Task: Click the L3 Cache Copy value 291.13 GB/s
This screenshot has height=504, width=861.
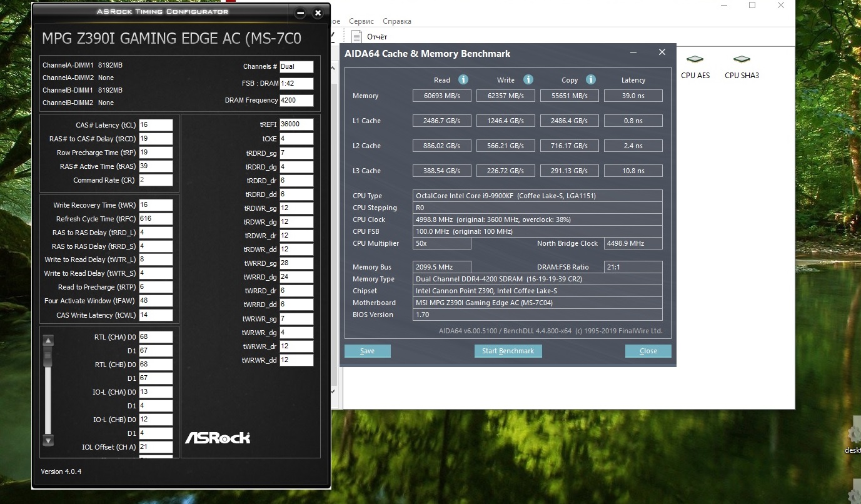Action: [x=570, y=171]
